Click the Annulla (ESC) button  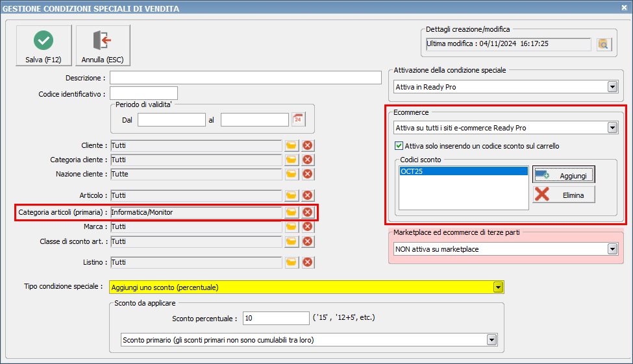point(103,45)
